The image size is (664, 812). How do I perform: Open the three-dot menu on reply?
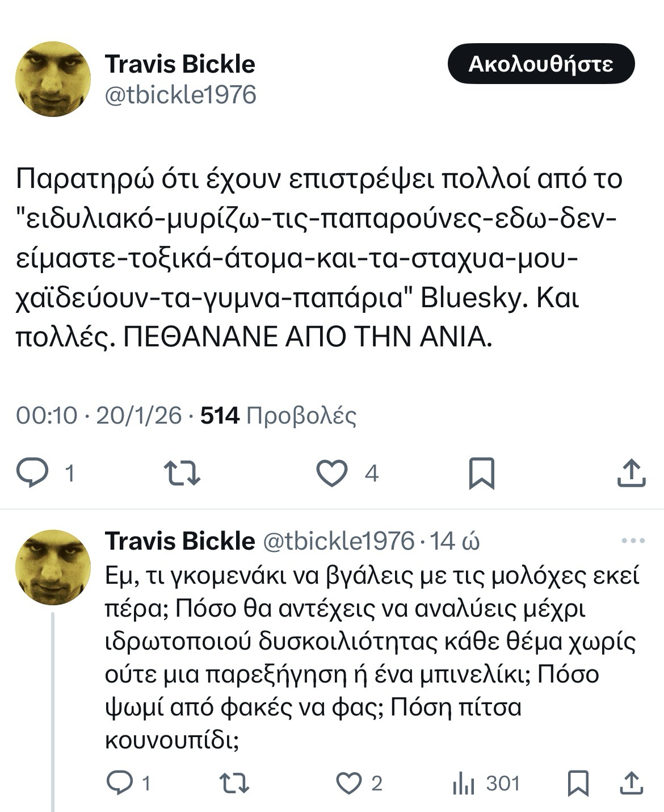click(633, 541)
